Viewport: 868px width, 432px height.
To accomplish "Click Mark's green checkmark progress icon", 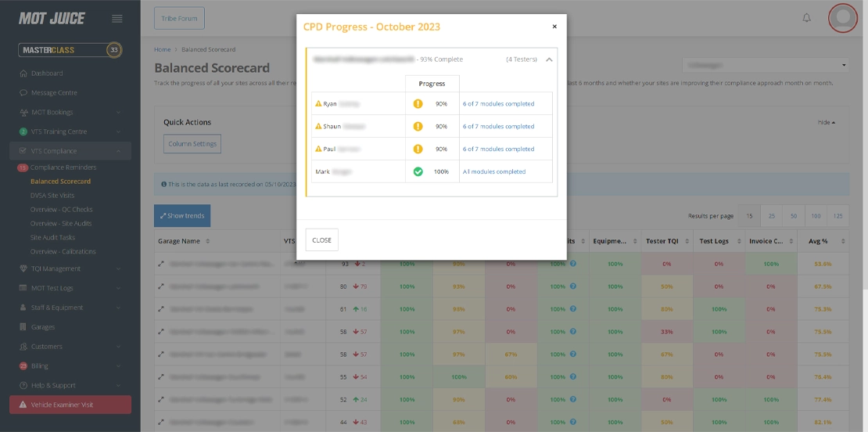I will coord(418,171).
